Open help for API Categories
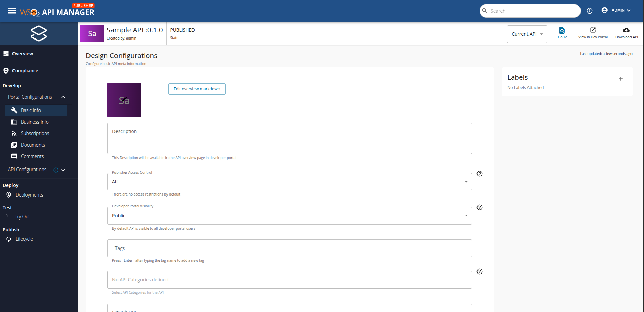Viewport: 644px width, 312px height. pyautogui.click(x=480, y=271)
